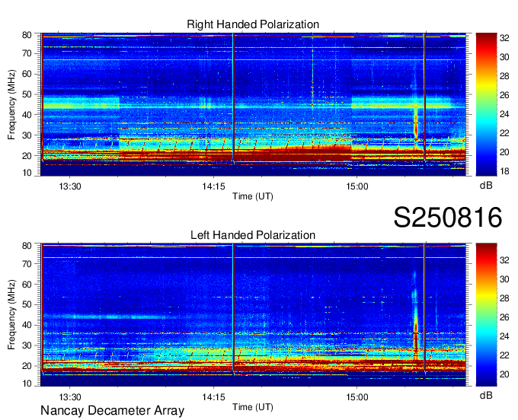Click the top plot's Time (UT) axis label
This screenshot has height=420, width=518.
click(253, 196)
